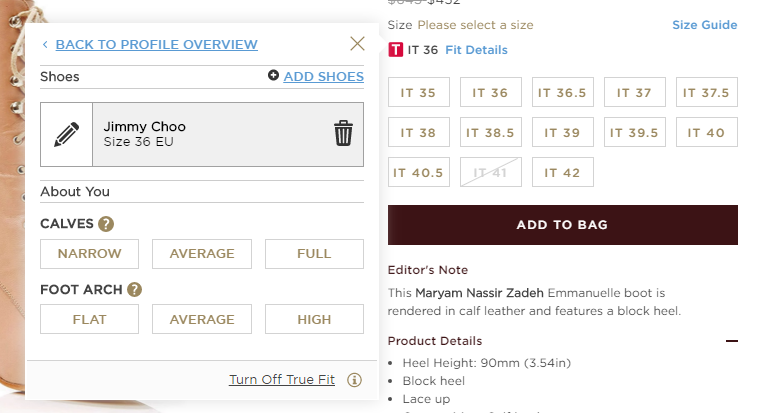
Task: Close the True Fit profile panel
Action: point(357,43)
